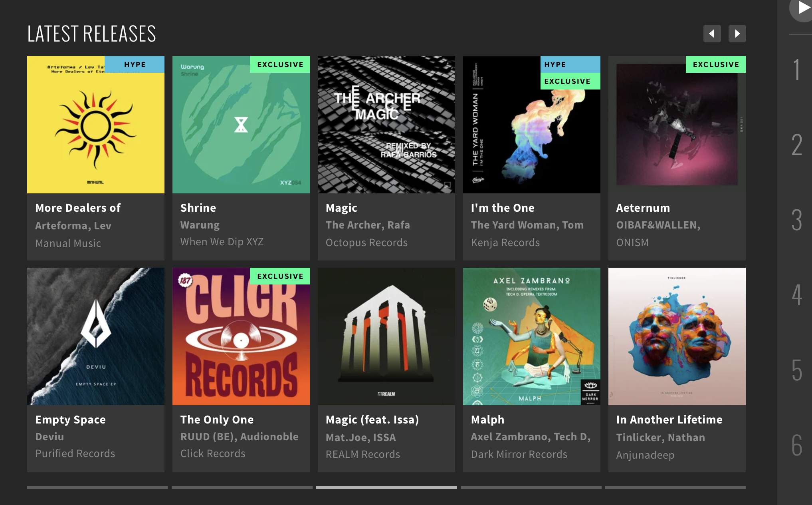Image resolution: width=812 pixels, height=505 pixels.
Task: Visit the Manual Music label
Action: [x=68, y=243]
